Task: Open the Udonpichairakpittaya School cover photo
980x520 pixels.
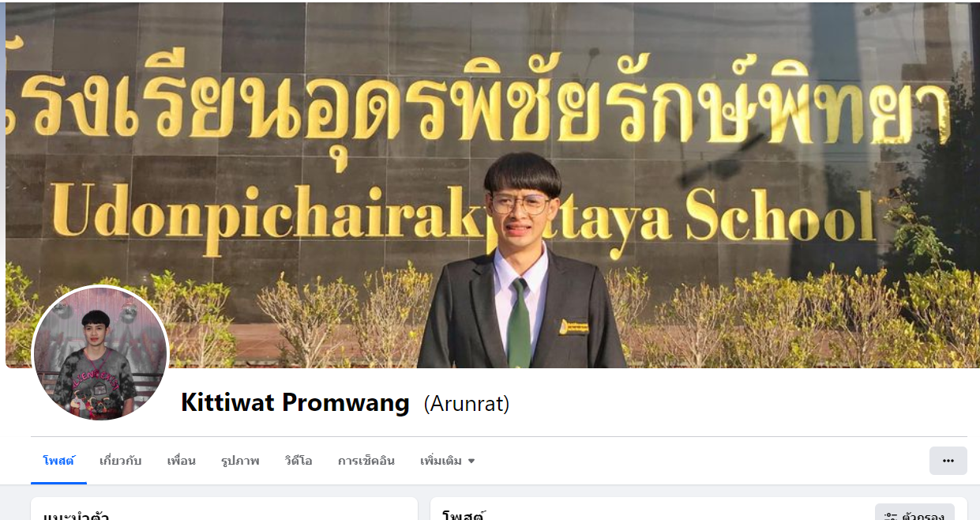Action: [490, 185]
